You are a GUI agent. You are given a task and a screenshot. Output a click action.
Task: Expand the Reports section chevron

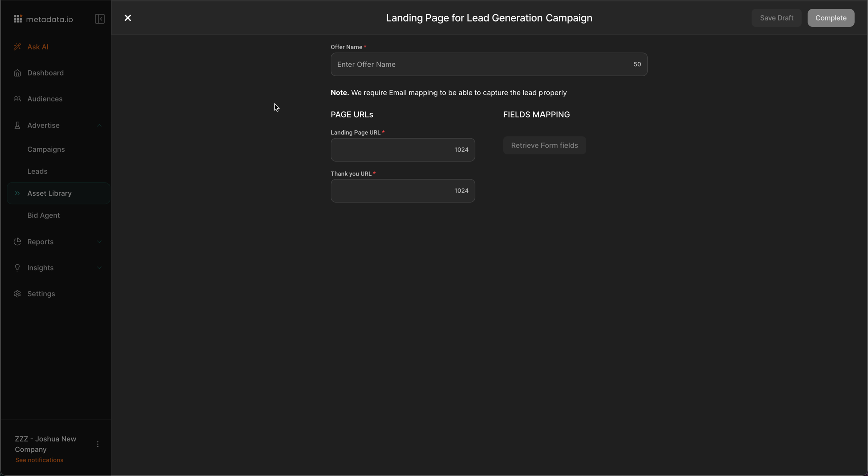tap(99, 242)
